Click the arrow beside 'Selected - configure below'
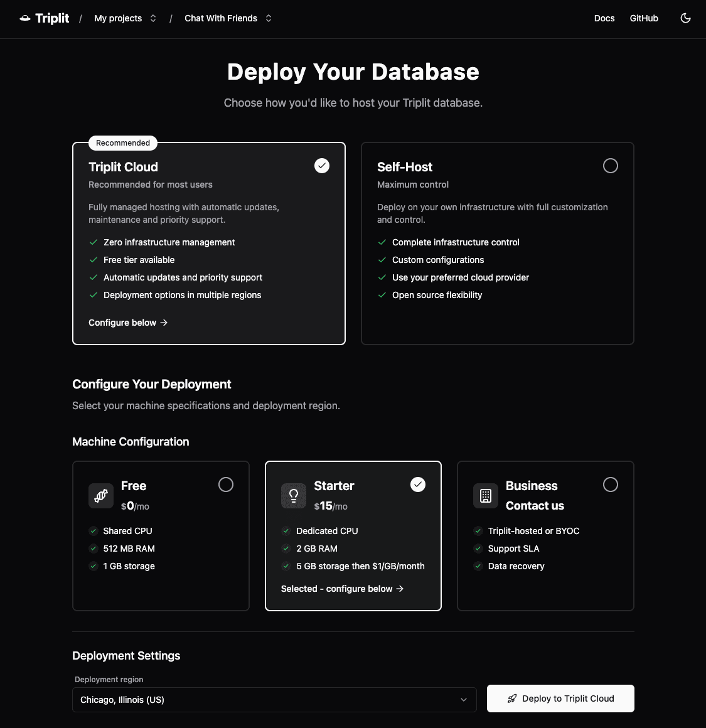 399,589
